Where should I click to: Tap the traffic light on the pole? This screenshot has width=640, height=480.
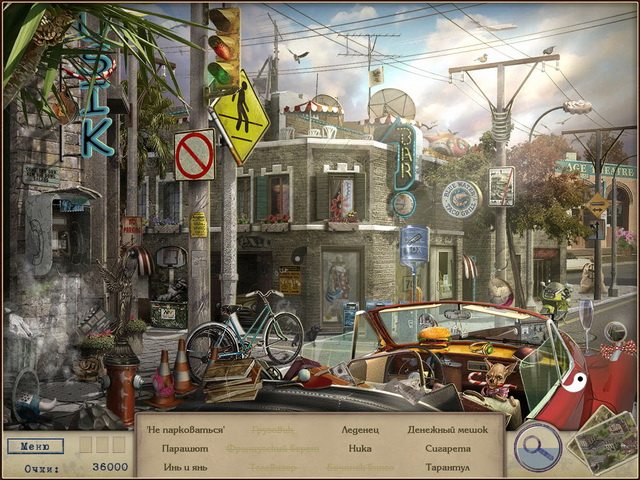224,46
